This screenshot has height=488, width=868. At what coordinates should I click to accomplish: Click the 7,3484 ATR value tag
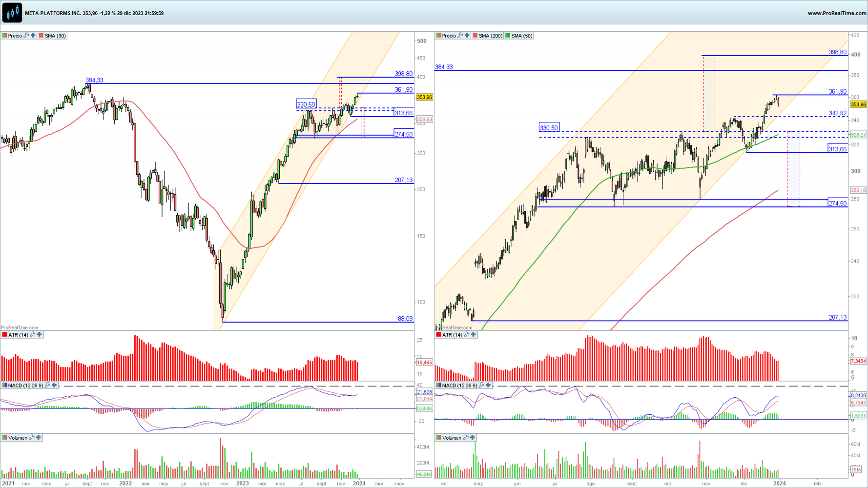[858, 361]
